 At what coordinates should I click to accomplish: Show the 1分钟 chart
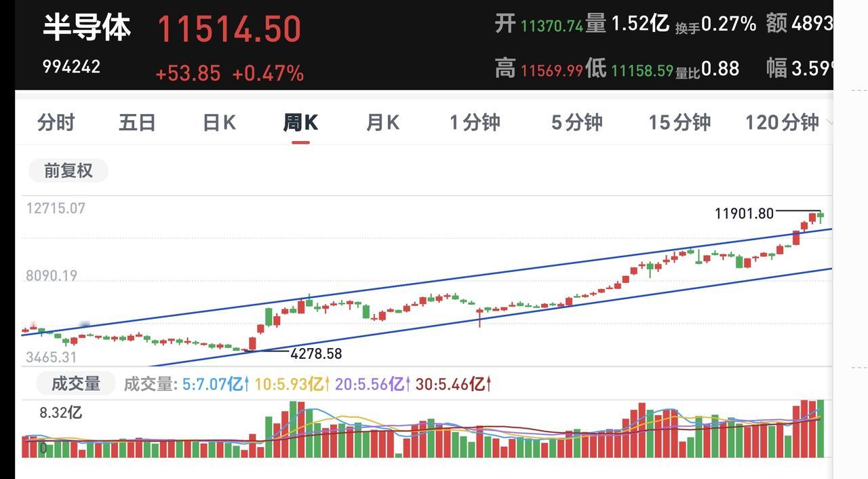point(475,123)
